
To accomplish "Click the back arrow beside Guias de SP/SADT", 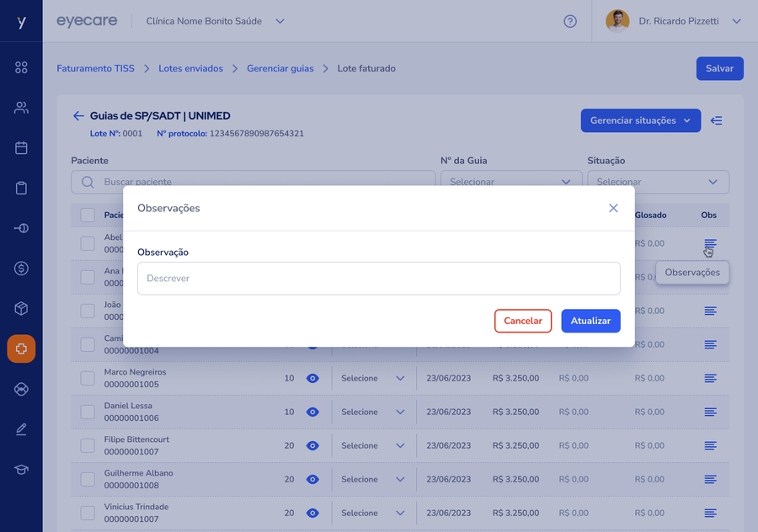I will pos(78,116).
